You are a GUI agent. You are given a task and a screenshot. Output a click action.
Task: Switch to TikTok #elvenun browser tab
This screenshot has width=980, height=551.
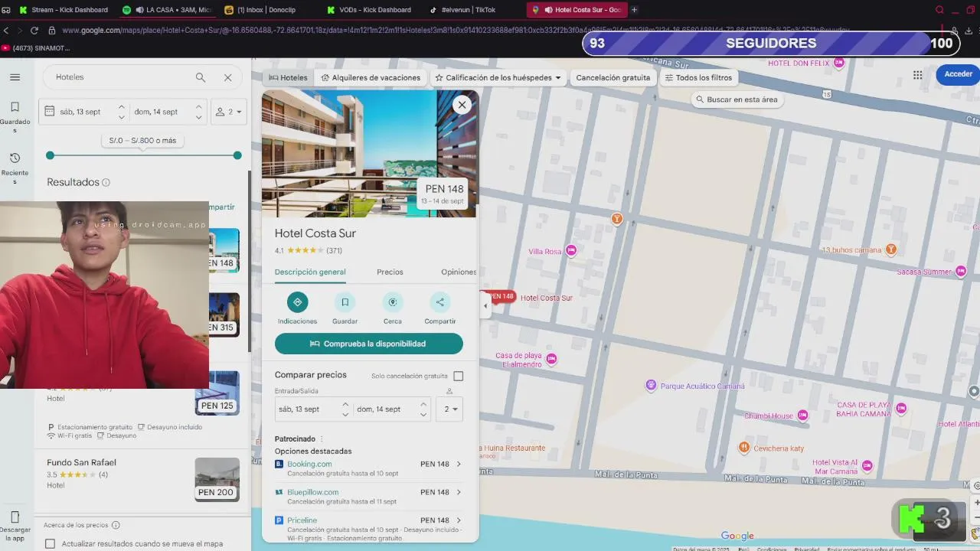tap(467, 10)
